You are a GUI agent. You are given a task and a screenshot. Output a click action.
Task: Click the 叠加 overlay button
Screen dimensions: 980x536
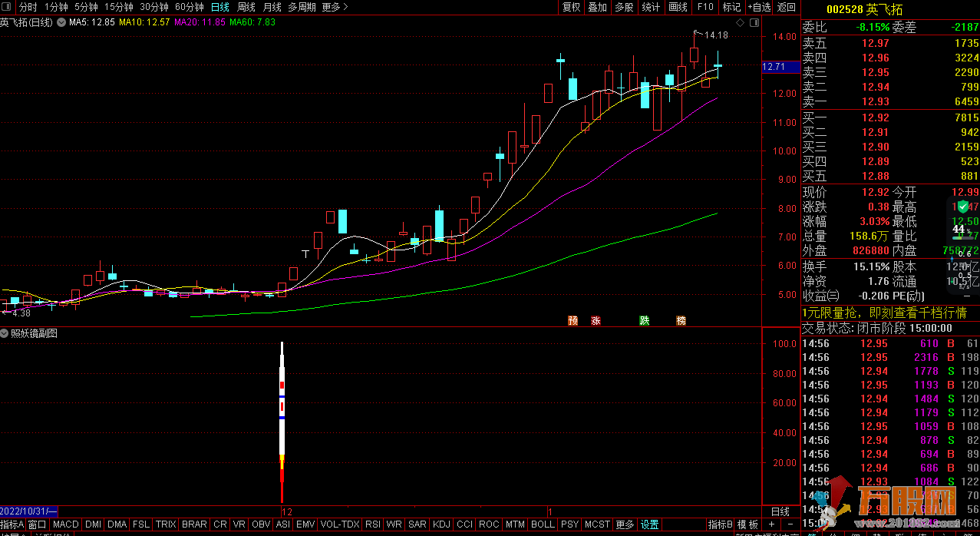coord(597,7)
